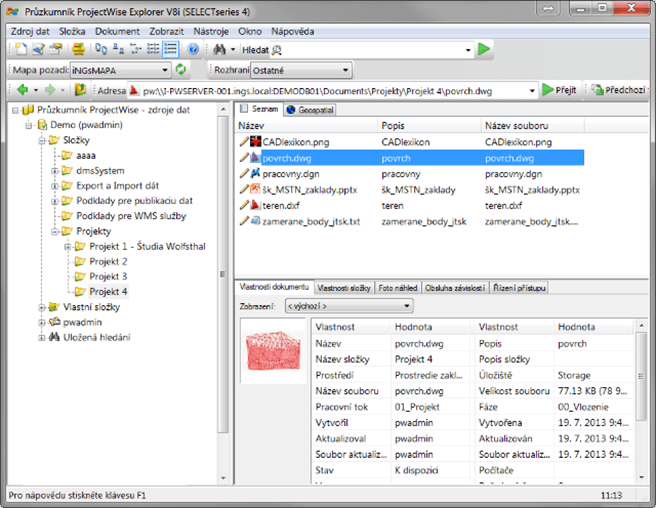656x508 pixels.
Task: Switch to columns list view icon
Action: pos(153,49)
